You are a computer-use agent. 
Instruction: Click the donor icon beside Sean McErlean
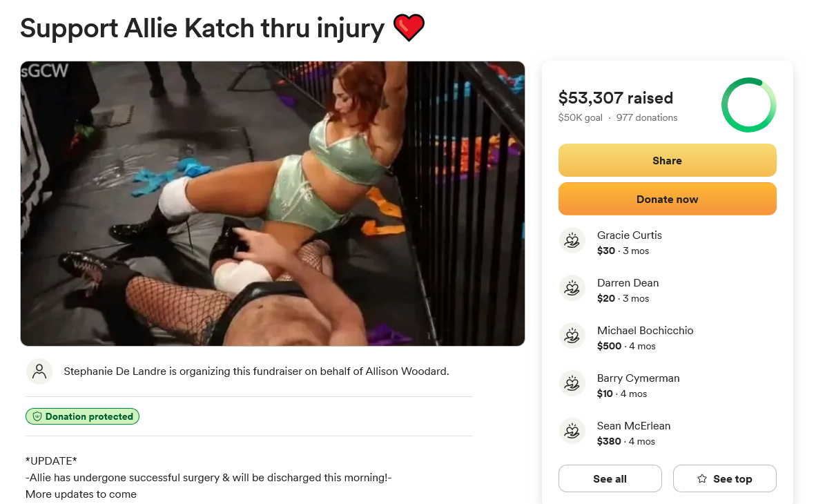pos(572,432)
